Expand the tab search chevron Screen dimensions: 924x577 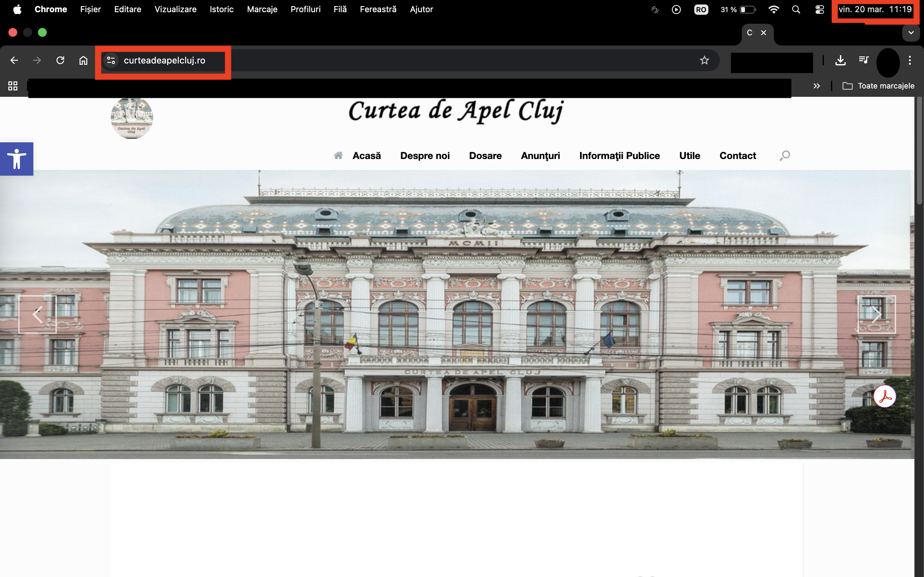[x=911, y=33]
